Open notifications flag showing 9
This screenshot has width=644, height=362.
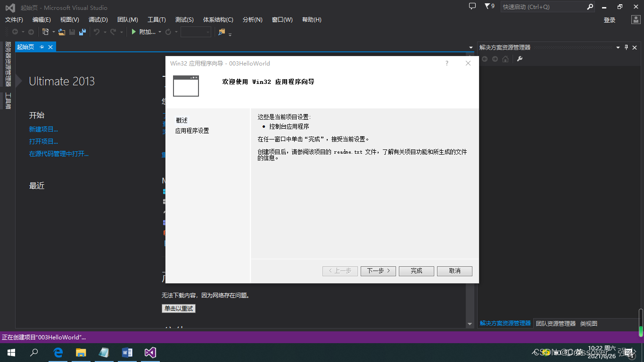coord(489,7)
